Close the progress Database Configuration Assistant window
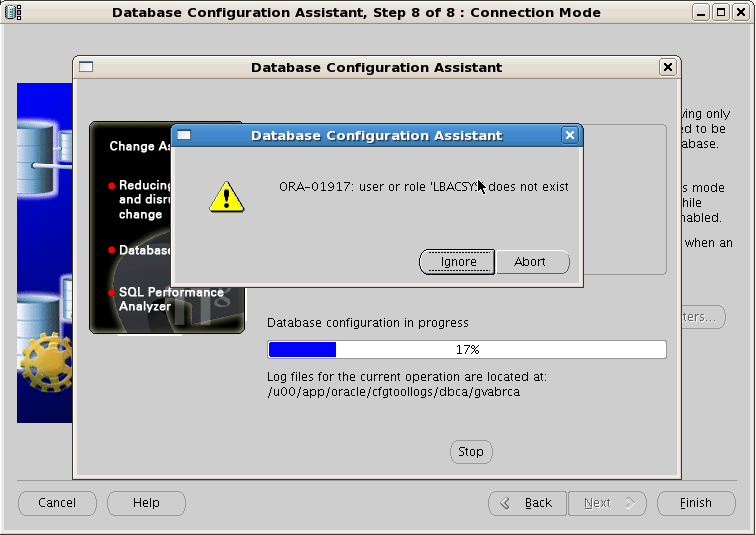The height and width of the screenshot is (535, 756). (667, 67)
